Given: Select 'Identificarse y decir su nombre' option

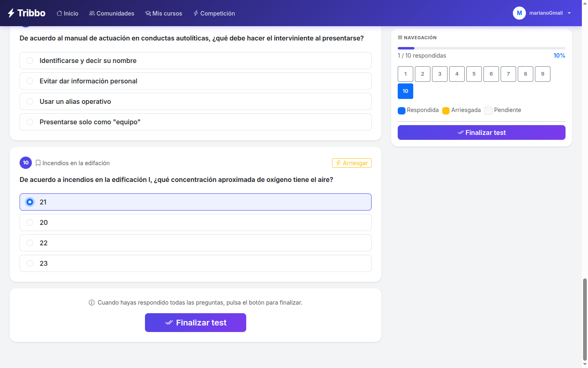Looking at the screenshot, I should click(196, 61).
